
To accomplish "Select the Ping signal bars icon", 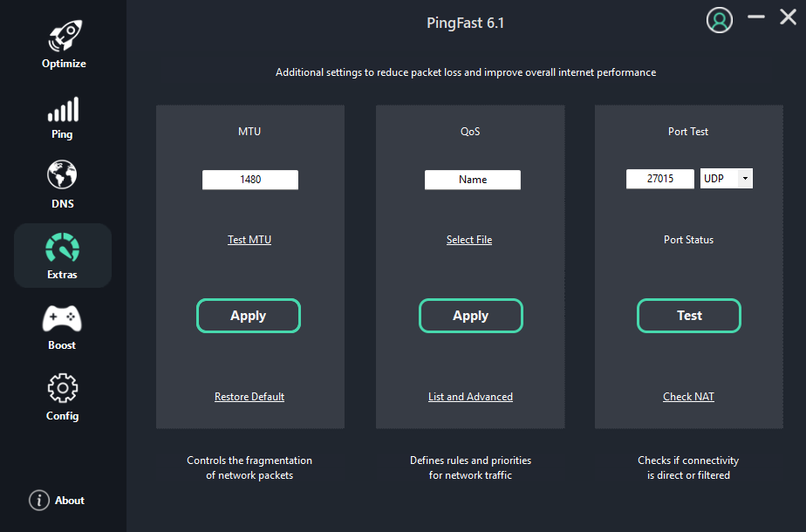I will [63, 110].
